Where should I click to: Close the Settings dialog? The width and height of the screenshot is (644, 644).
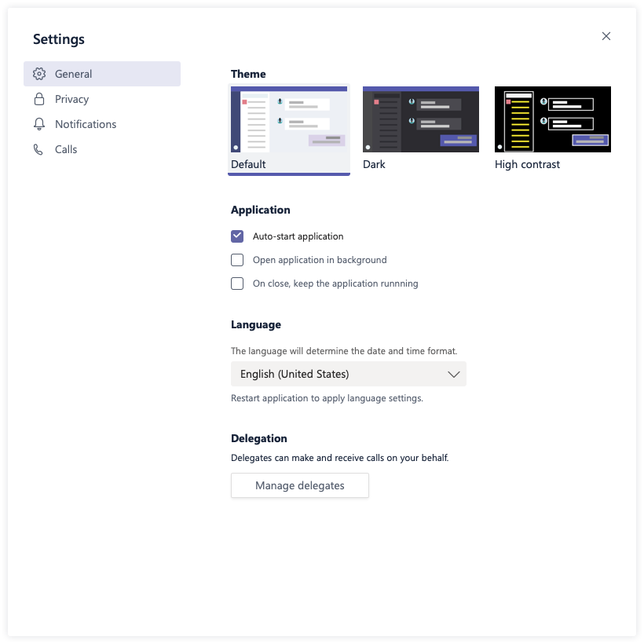click(x=606, y=35)
